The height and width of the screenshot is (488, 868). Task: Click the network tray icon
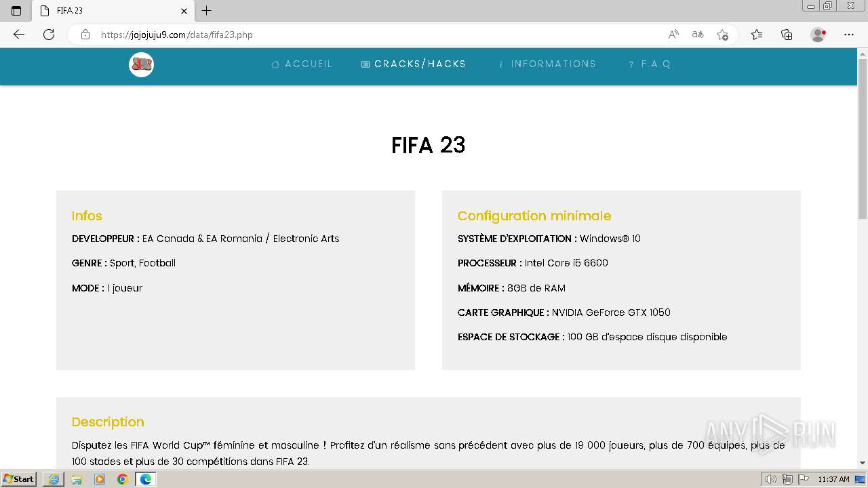787,479
